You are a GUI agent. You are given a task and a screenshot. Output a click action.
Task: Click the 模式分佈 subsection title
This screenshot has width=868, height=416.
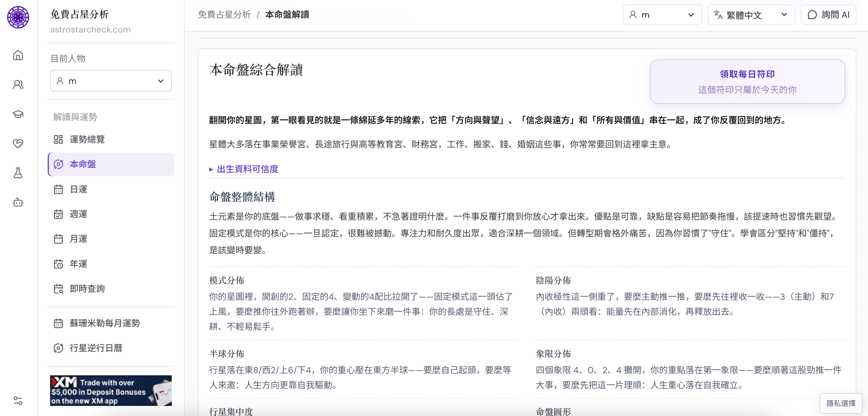click(226, 280)
